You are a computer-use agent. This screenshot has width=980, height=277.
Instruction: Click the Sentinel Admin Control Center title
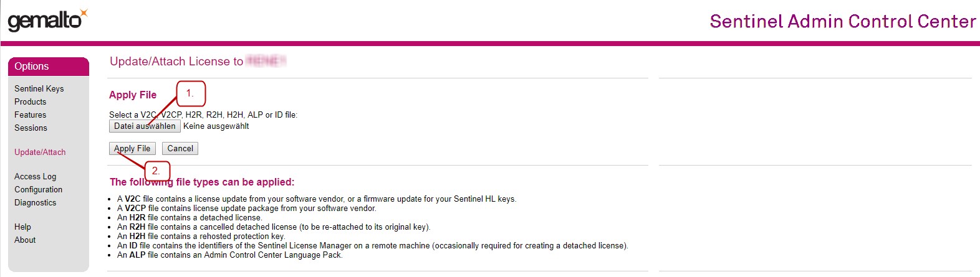843,22
